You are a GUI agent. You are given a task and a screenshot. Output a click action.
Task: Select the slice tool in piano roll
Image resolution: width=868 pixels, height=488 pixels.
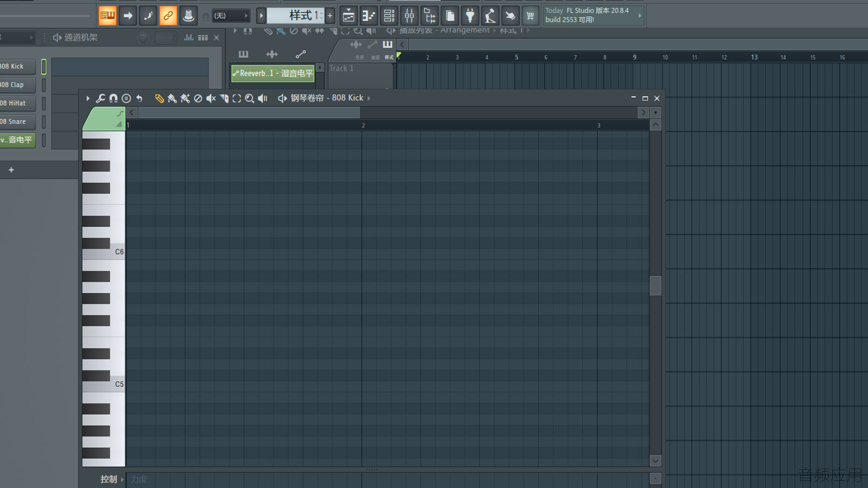click(x=224, y=98)
